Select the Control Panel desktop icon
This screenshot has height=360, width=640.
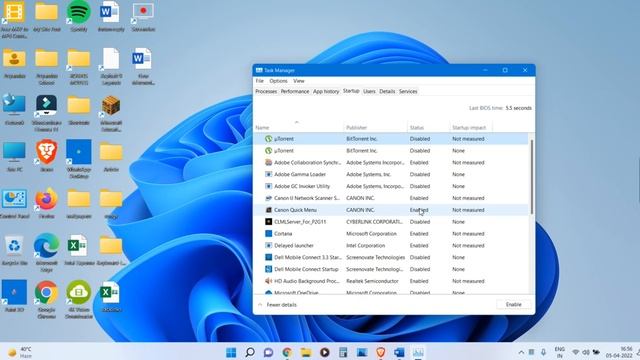(14, 203)
